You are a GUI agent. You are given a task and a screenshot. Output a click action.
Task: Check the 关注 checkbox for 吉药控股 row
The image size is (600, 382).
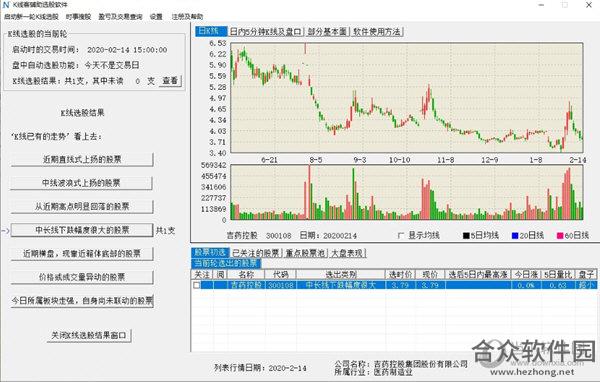tap(196, 285)
